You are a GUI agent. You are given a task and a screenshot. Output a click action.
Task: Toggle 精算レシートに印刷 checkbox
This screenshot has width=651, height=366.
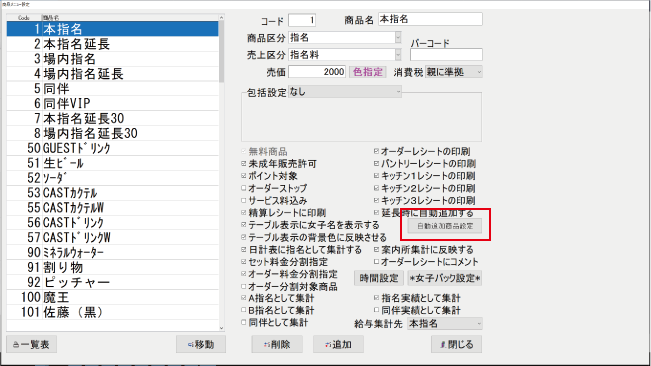(x=244, y=213)
